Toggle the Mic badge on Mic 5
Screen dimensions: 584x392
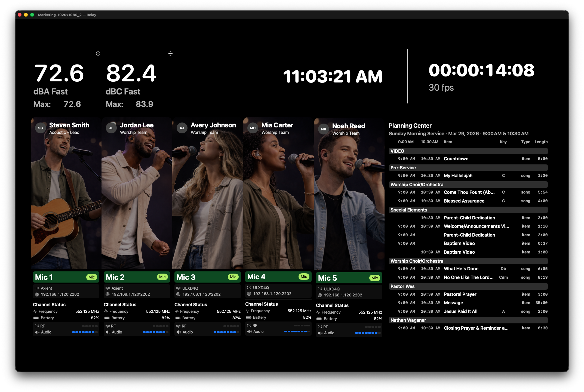(375, 278)
